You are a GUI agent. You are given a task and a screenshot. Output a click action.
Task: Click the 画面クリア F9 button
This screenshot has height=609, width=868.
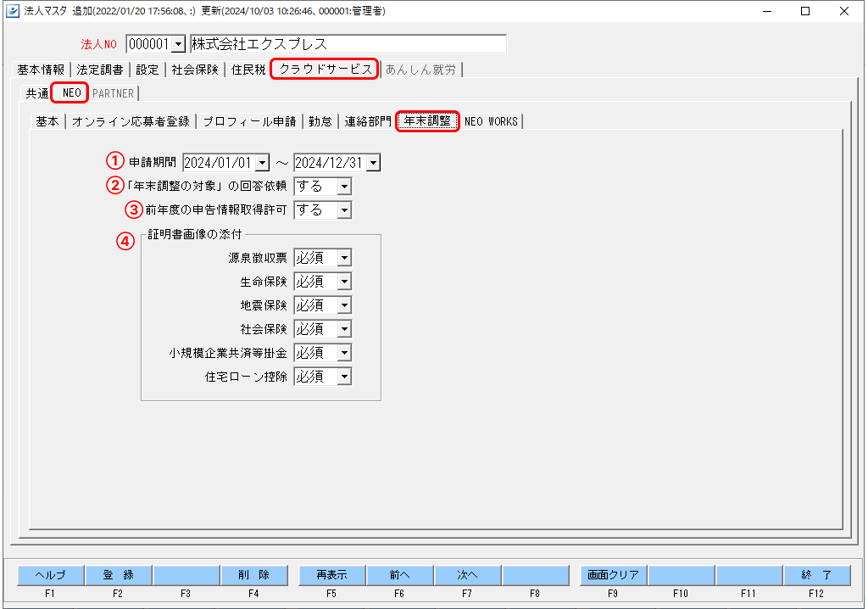click(614, 575)
